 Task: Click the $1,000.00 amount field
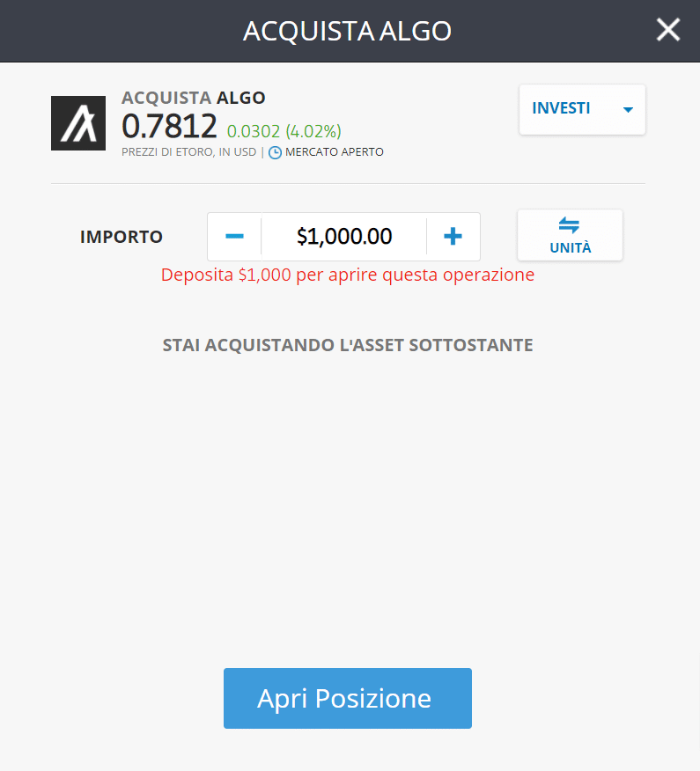[344, 237]
